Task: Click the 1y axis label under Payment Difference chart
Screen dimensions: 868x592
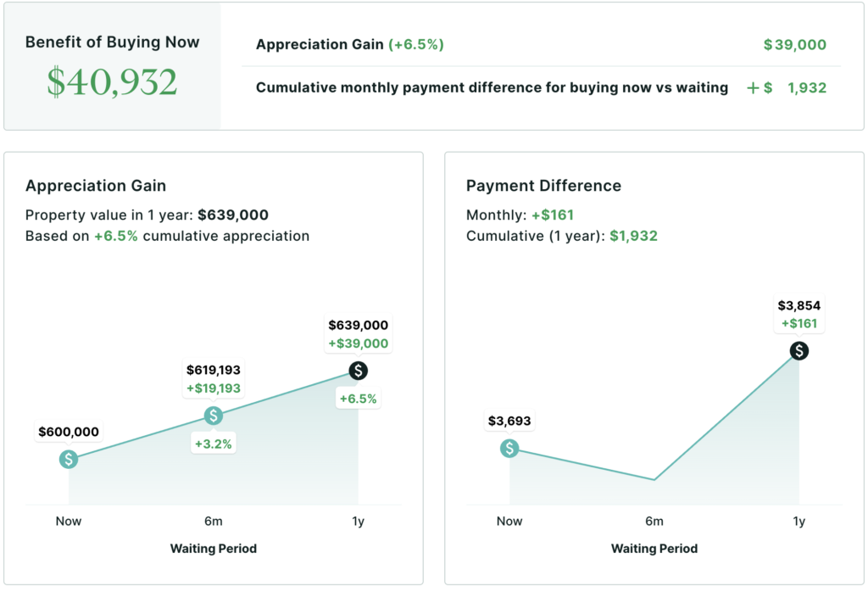Action: click(798, 521)
